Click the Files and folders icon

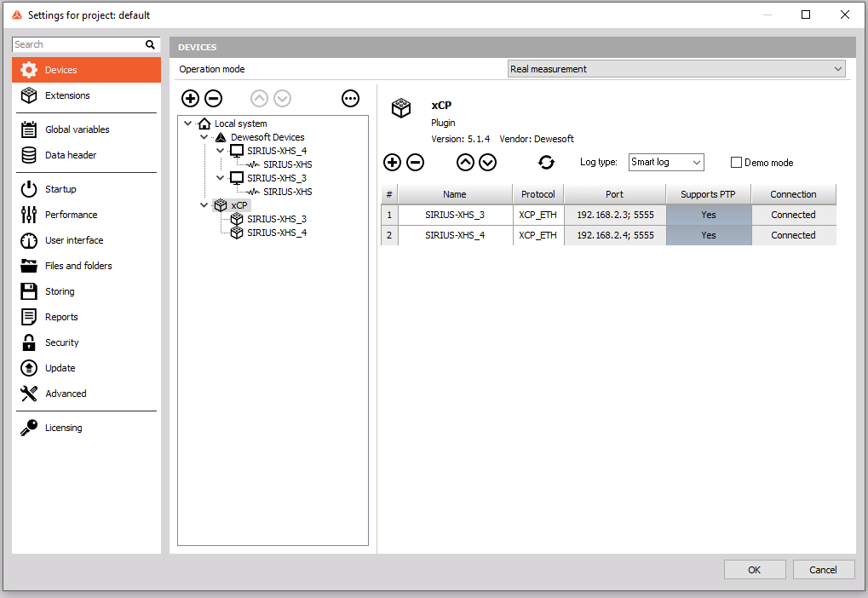point(29,266)
